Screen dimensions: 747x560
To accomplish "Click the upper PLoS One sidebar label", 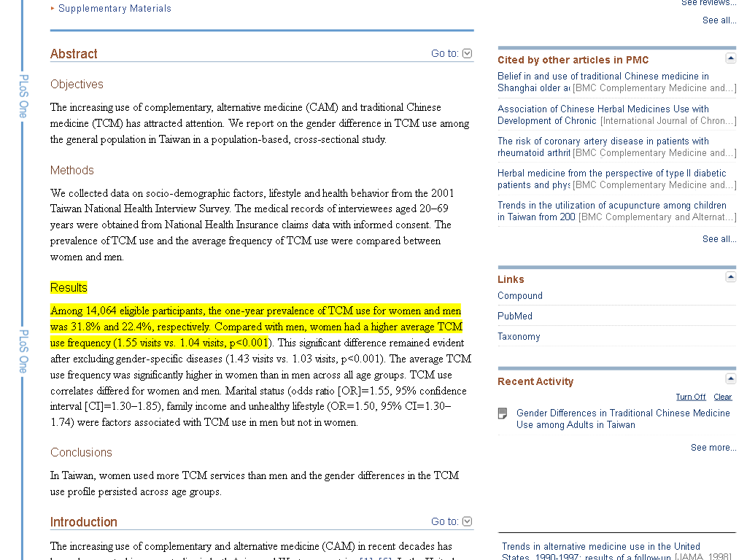I will click(x=23, y=96).
